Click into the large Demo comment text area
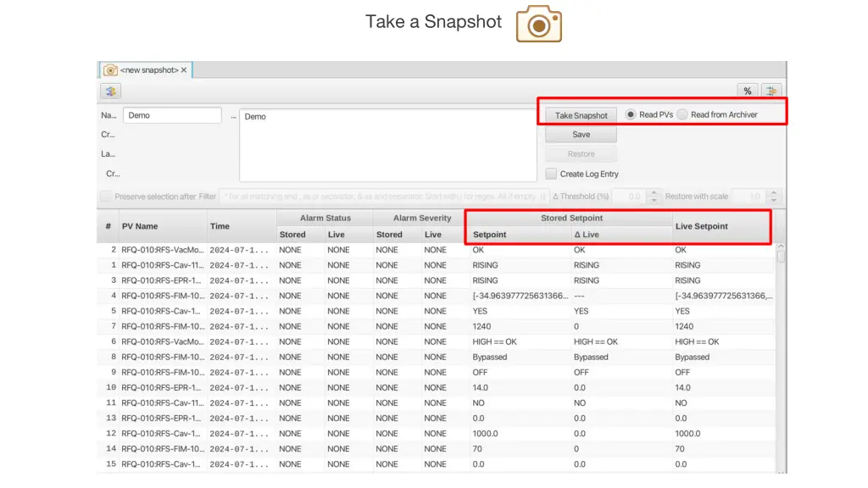Viewport: 868px width, 488px height. [388, 145]
